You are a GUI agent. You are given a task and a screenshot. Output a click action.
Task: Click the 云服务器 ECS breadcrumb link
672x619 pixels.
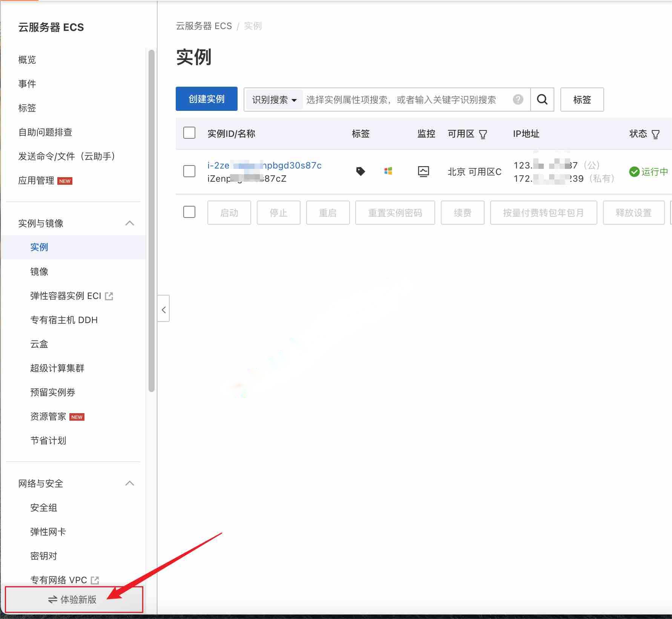pos(204,26)
